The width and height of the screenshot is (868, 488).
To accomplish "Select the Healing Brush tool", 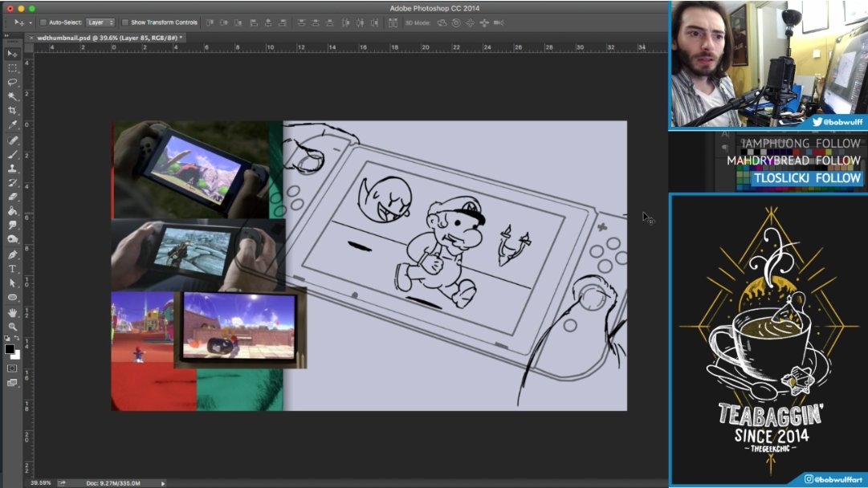I will [12, 140].
